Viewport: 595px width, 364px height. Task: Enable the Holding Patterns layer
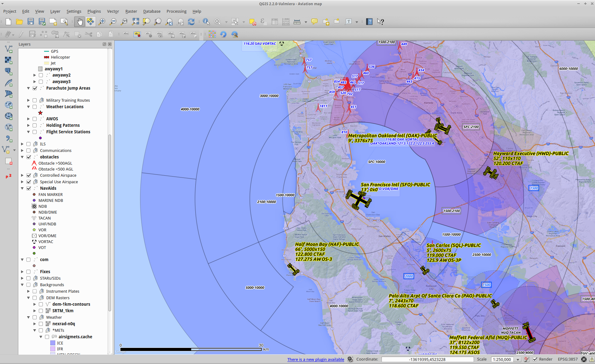point(35,125)
